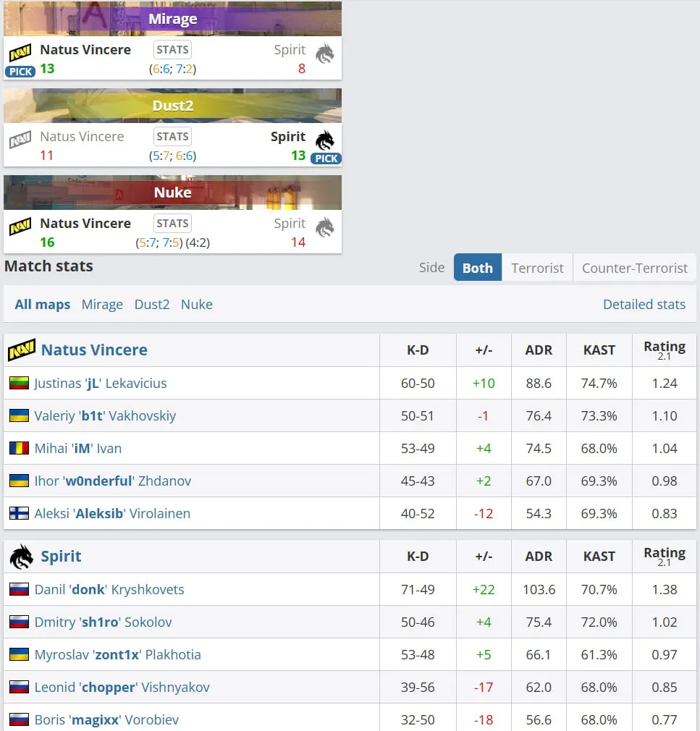Open STATS for the Mirage map
The image size is (700, 731).
click(x=172, y=50)
